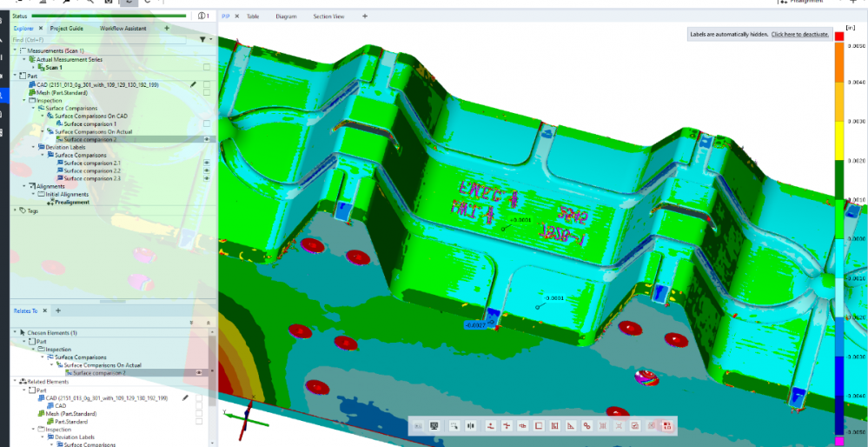
Task: Click the -0.0027 deviation label
Action: [475, 325]
